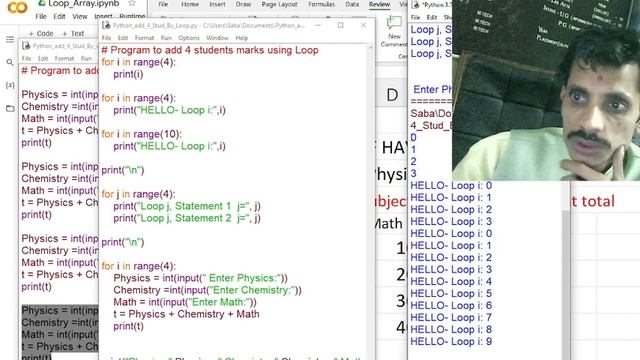Open File menu in Colab
The width and height of the screenshot is (640, 360).
pos(41,16)
